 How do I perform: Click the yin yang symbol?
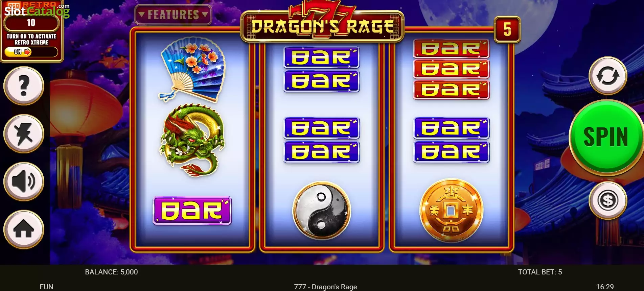[x=322, y=210]
